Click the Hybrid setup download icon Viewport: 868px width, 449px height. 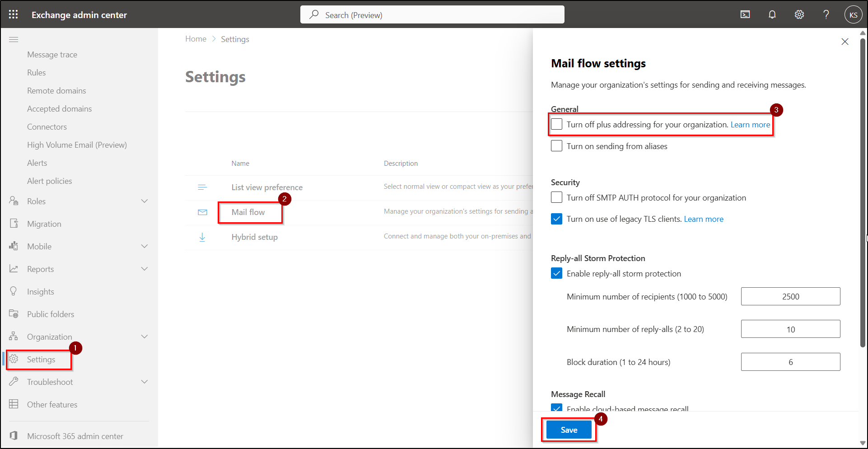[x=202, y=237]
